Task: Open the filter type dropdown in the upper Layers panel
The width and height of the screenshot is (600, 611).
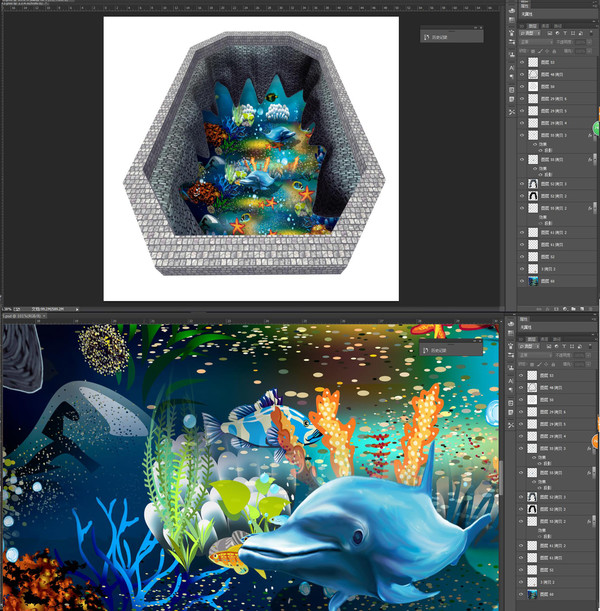Action: tap(530, 33)
